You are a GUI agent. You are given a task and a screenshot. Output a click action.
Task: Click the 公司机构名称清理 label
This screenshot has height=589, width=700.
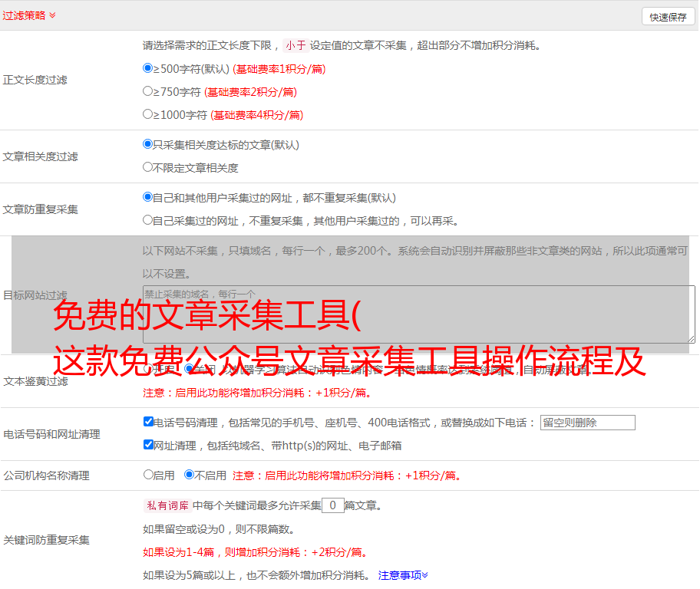(46, 475)
